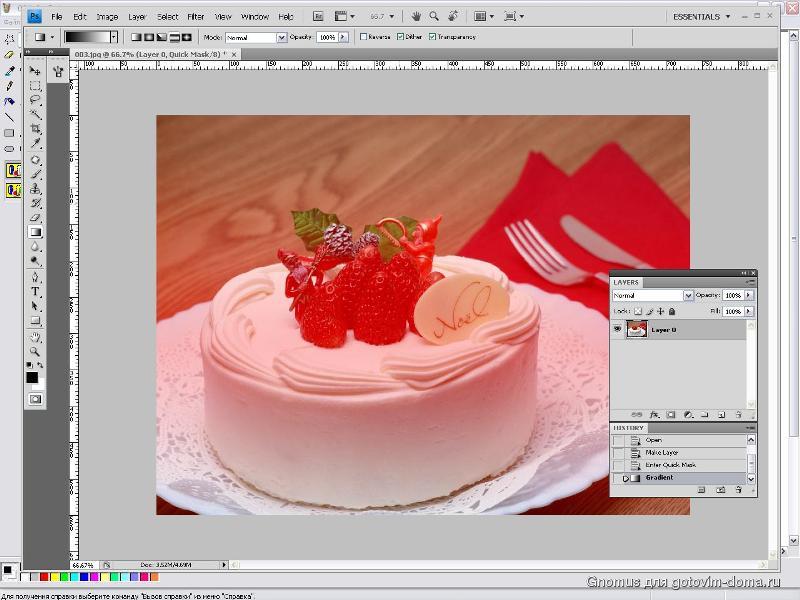Toggle lock position

(x=661, y=311)
